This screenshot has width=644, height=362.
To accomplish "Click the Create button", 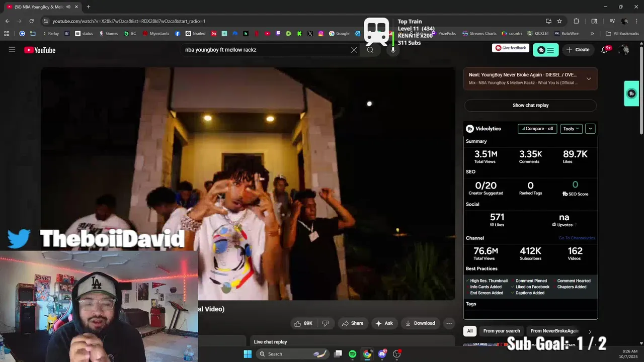I will tap(578, 50).
